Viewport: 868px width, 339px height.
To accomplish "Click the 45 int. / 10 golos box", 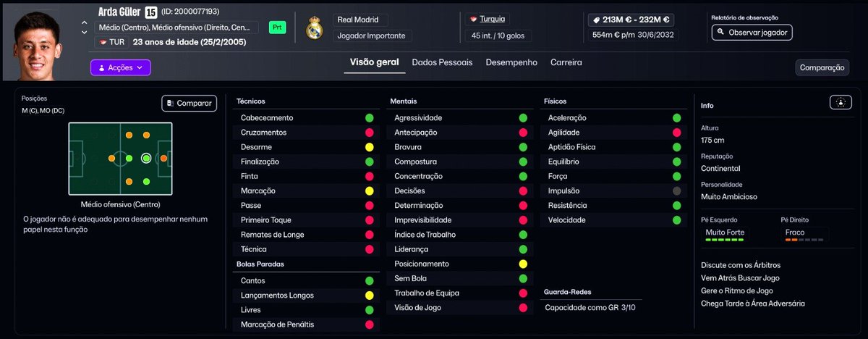I will click(498, 35).
